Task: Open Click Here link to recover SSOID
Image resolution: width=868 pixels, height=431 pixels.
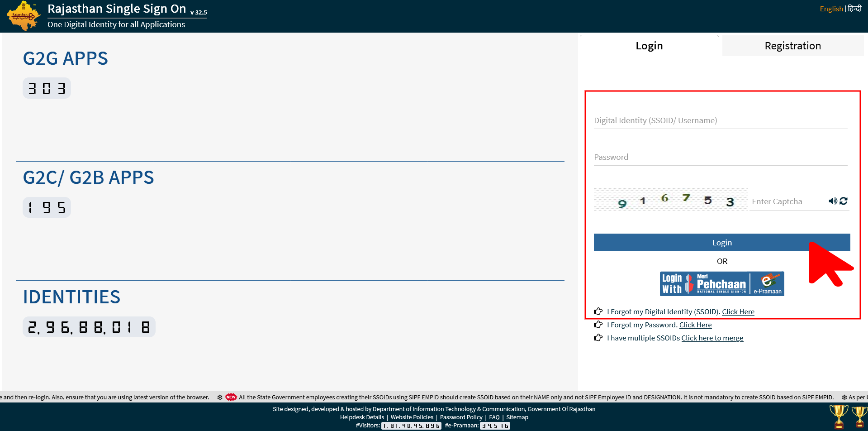Action: point(738,311)
